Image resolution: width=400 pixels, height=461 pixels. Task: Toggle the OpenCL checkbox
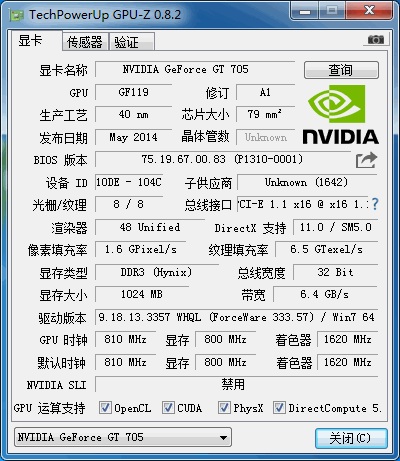(105, 407)
